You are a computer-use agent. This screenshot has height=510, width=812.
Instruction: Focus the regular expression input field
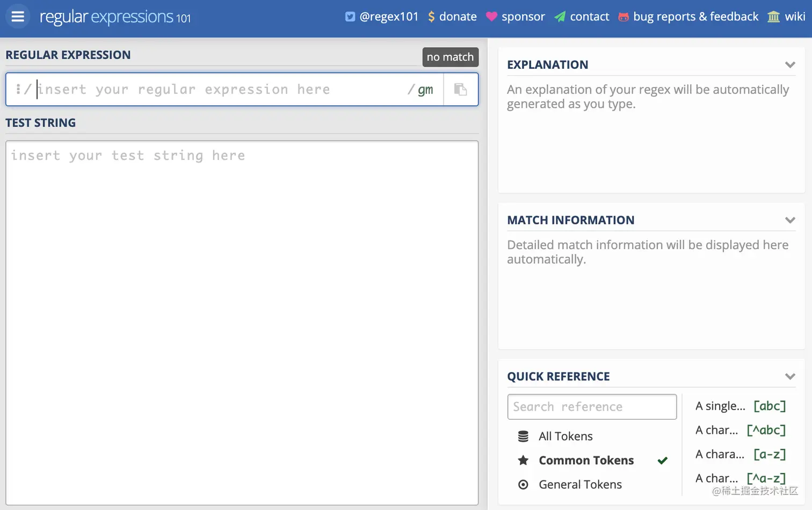(220, 90)
